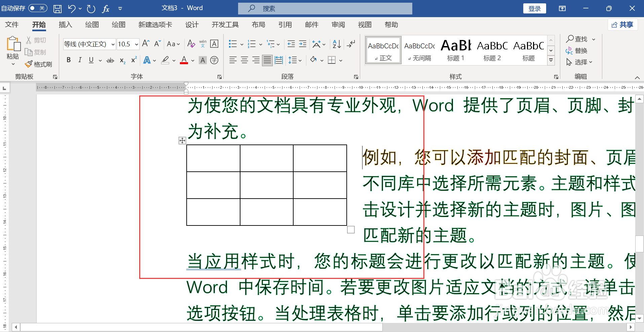Open the Change Case Aa dropdown
644x332 pixels.
click(x=173, y=44)
